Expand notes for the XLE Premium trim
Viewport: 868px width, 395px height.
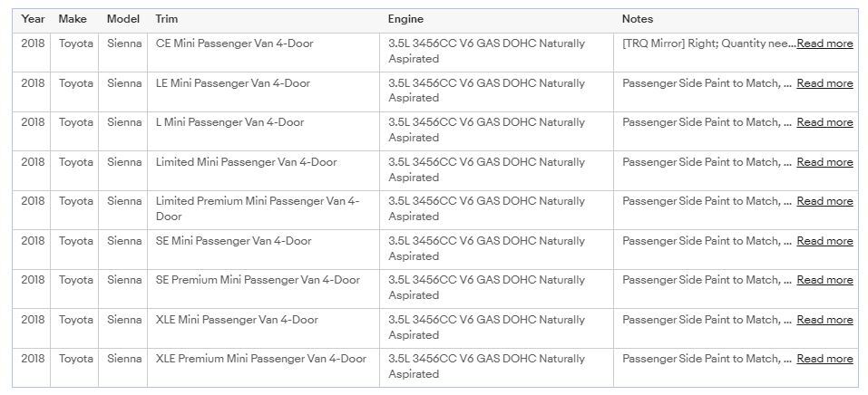point(824,359)
